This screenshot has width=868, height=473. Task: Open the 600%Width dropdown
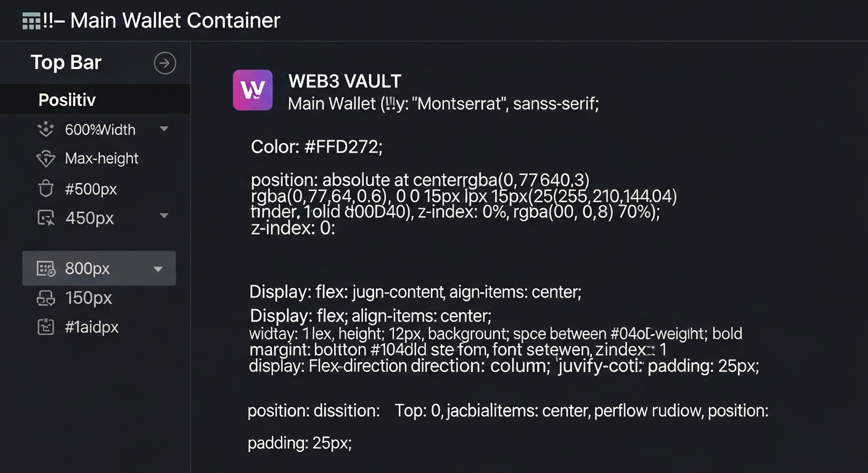pyautogui.click(x=164, y=129)
